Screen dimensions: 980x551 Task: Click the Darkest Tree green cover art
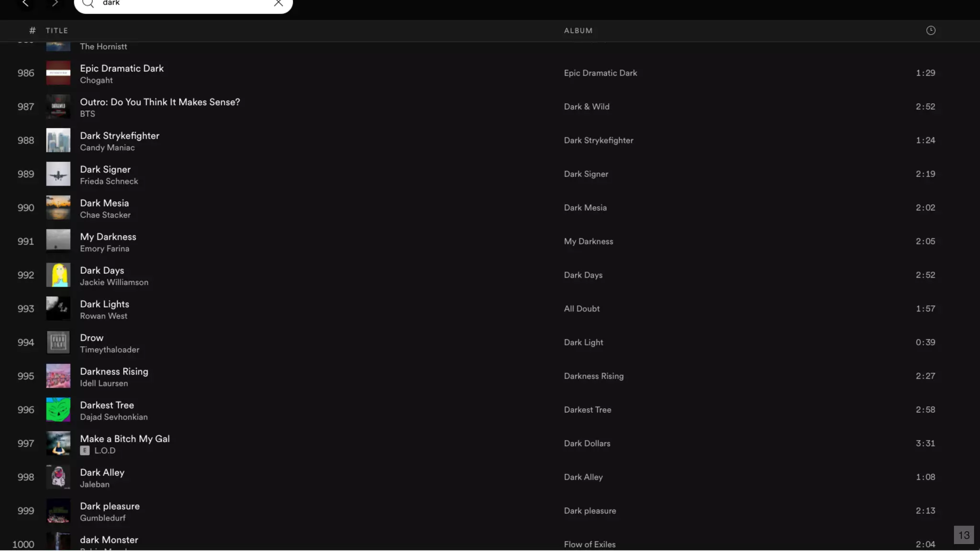tap(58, 410)
